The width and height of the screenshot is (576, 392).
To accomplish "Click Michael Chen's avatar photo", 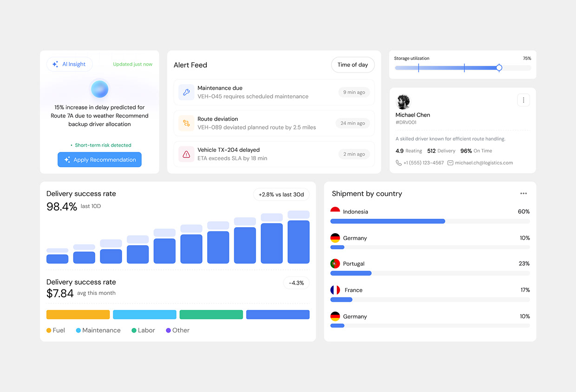I will pos(403,102).
